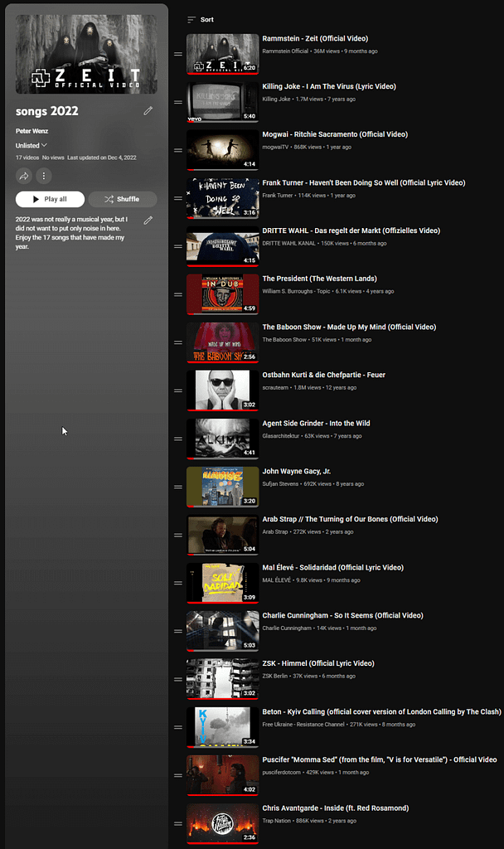Image resolution: width=504 pixels, height=849 pixels.
Task: Click the pusciferdotcom channel name
Action: click(282, 773)
